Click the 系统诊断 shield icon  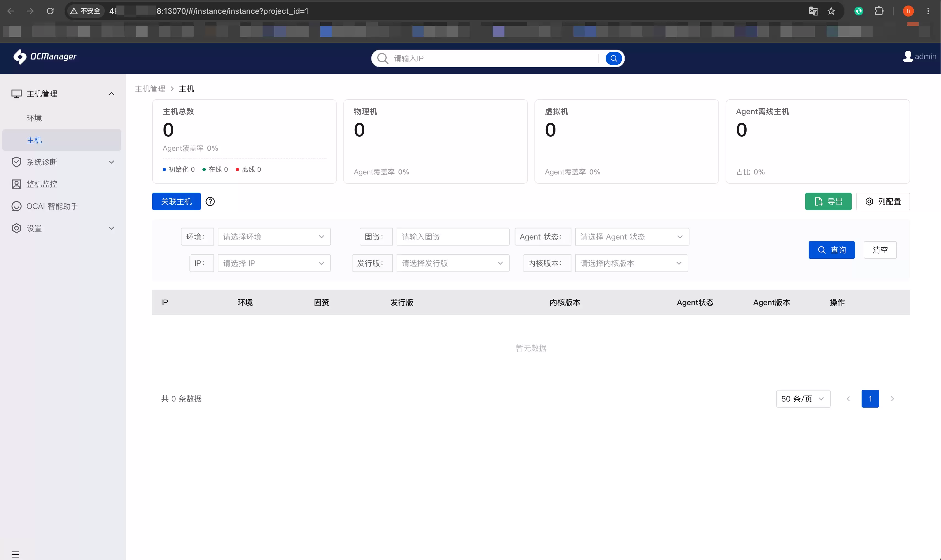coord(16,162)
